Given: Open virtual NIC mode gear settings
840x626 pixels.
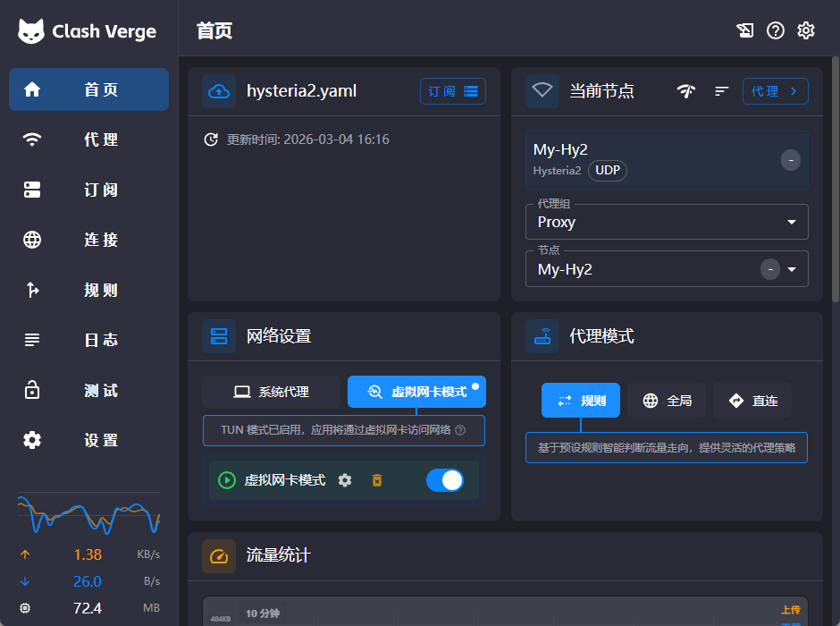Looking at the screenshot, I should point(345,480).
